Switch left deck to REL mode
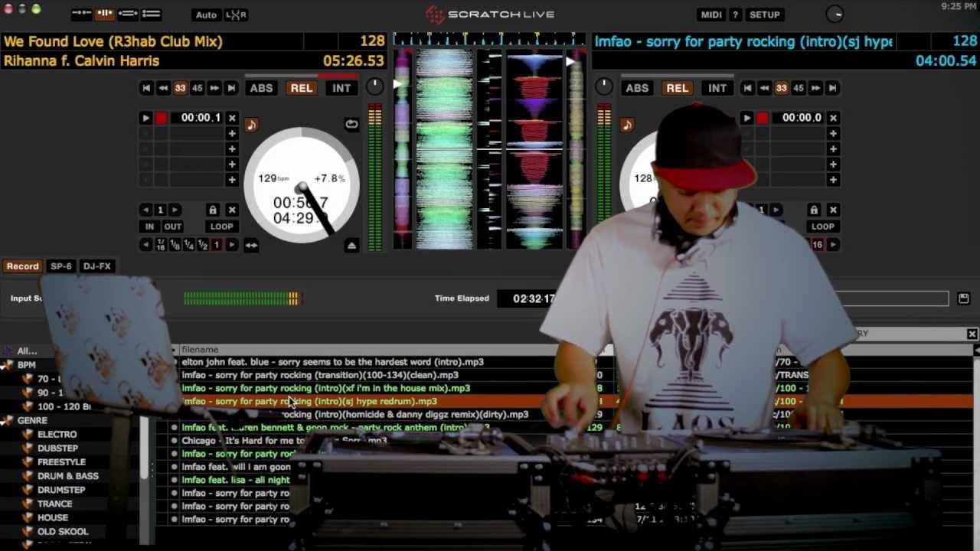980x551 pixels. pyautogui.click(x=302, y=88)
